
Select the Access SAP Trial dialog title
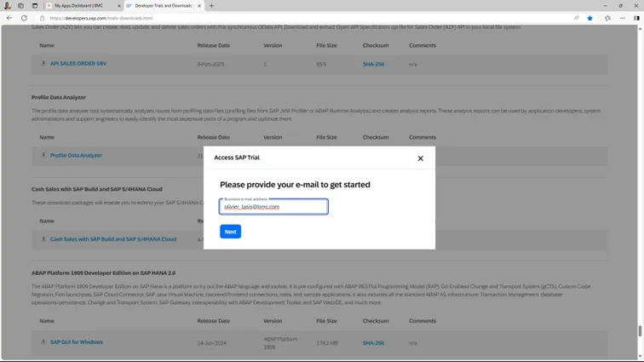tap(237, 158)
